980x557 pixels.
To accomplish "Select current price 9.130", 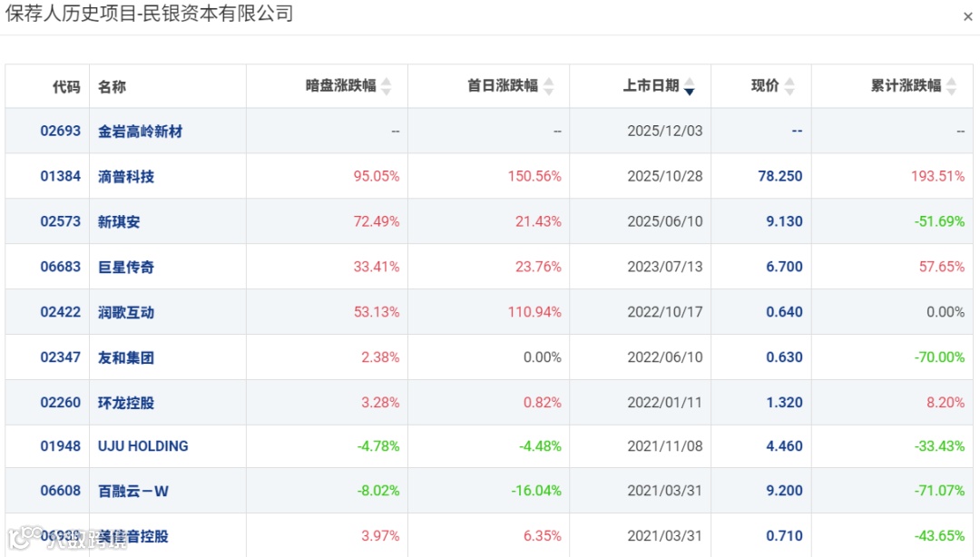I will [784, 221].
